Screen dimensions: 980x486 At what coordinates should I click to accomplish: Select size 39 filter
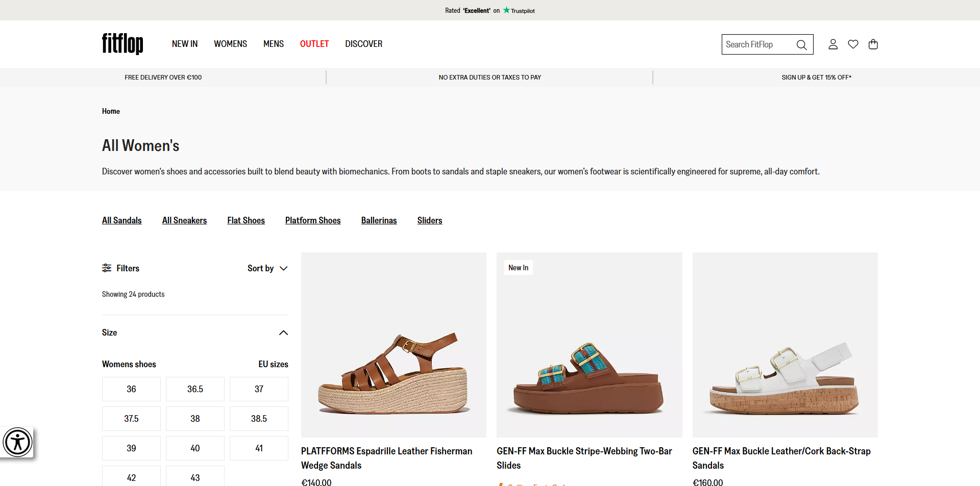tap(131, 448)
